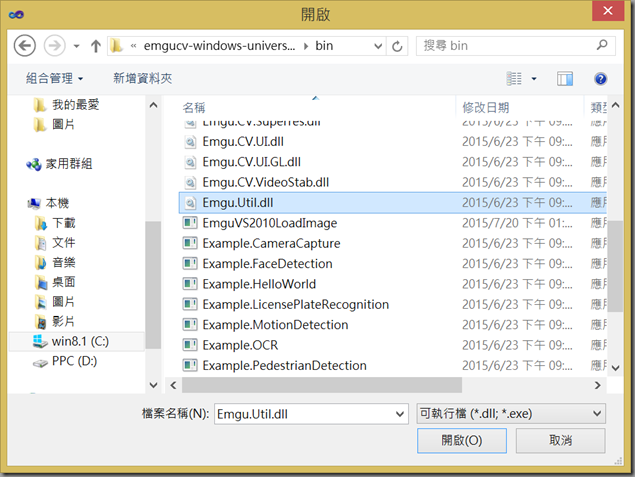Select Example.PedestrianDetection application icon
Screen dimensions: 635x477
pyautogui.click(x=190, y=365)
